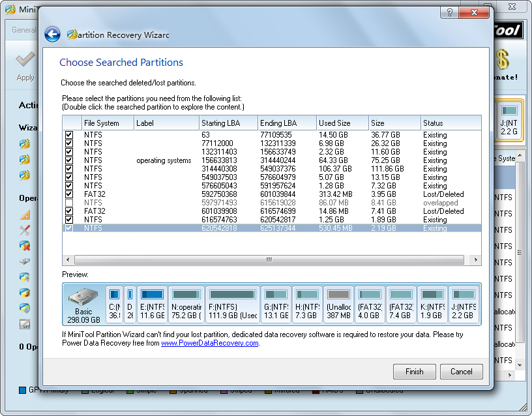Select the FAT32 4.0 GB preview block

(370, 304)
